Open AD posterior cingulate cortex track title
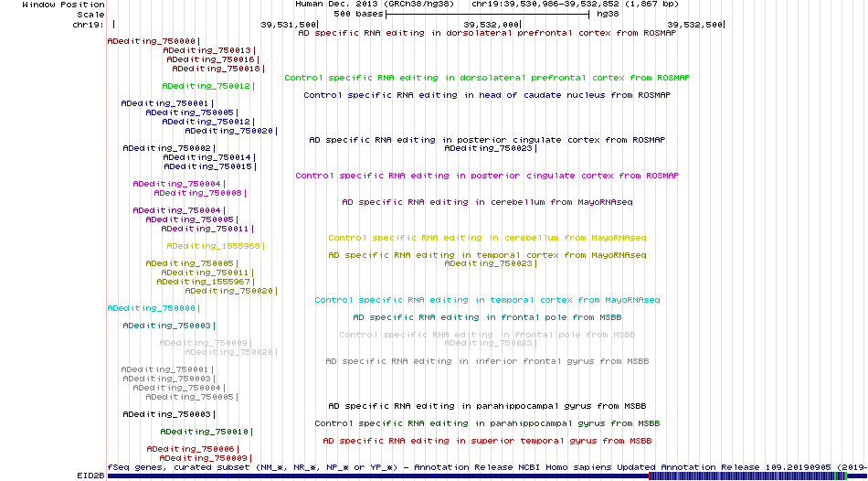The image size is (868, 481). point(487,140)
